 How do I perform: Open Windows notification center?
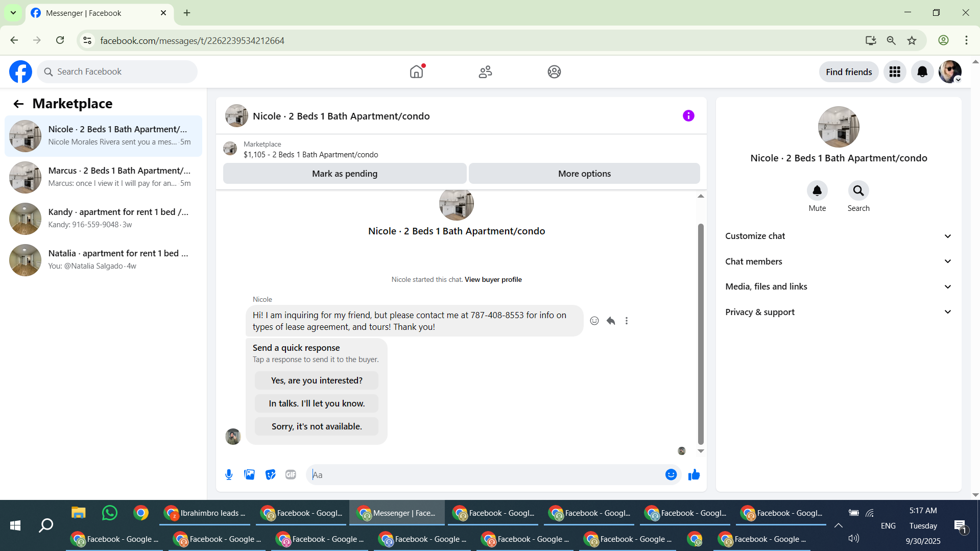point(960,526)
